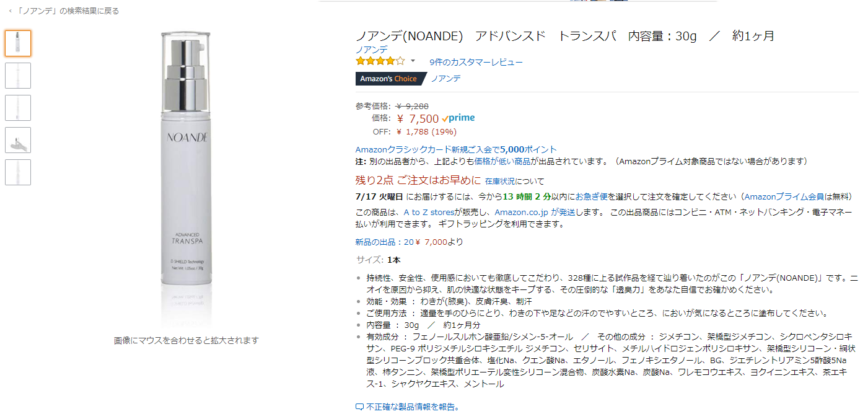Select the hand holding bottle thumbnail
868x414 pixels.
18,140
